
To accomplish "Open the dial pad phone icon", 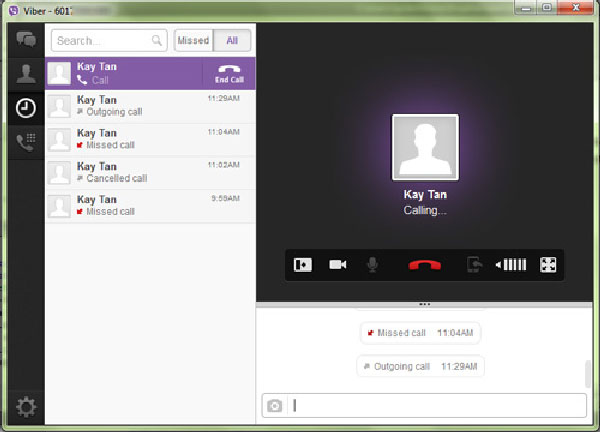I will click(x=26, y=142).
